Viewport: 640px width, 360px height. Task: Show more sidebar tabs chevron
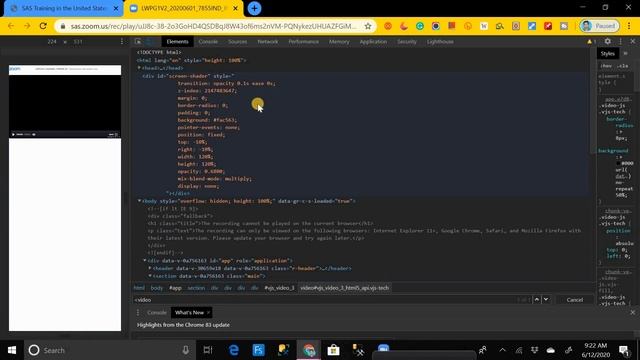click(626, 53)
